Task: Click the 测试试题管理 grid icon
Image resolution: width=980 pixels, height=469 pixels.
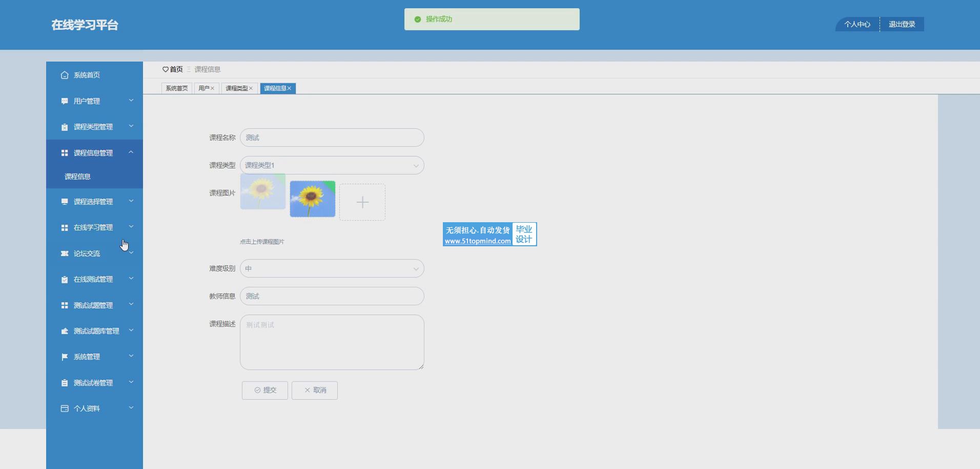Action: pyautogui.click(x=65, y=305)
